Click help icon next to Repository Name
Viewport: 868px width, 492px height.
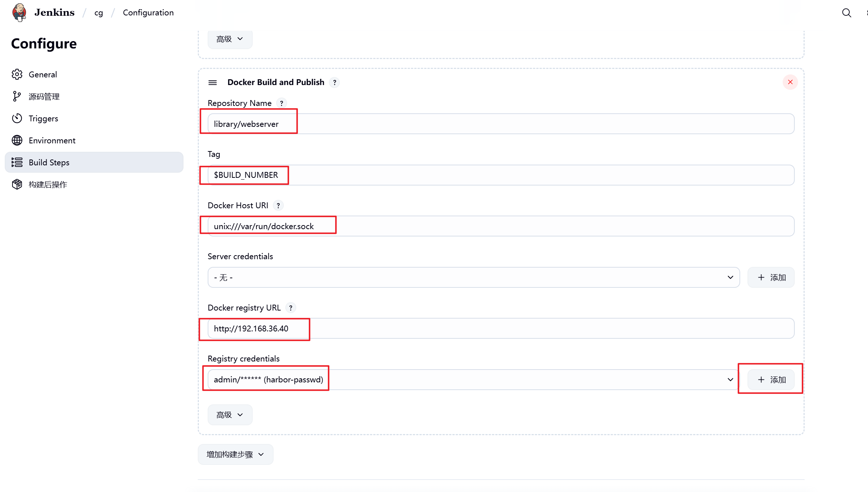point(281,103)
